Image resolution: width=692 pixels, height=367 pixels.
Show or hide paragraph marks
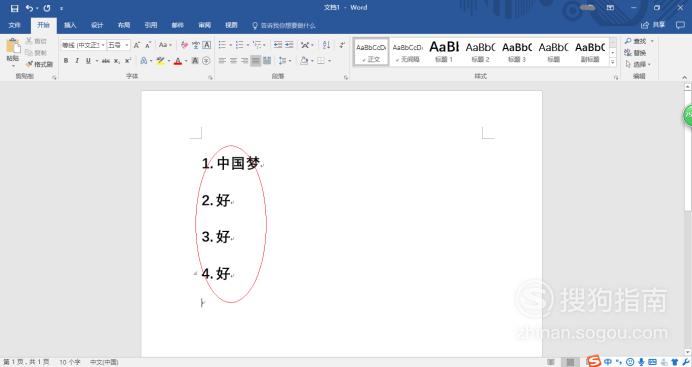tap(342, 45)
